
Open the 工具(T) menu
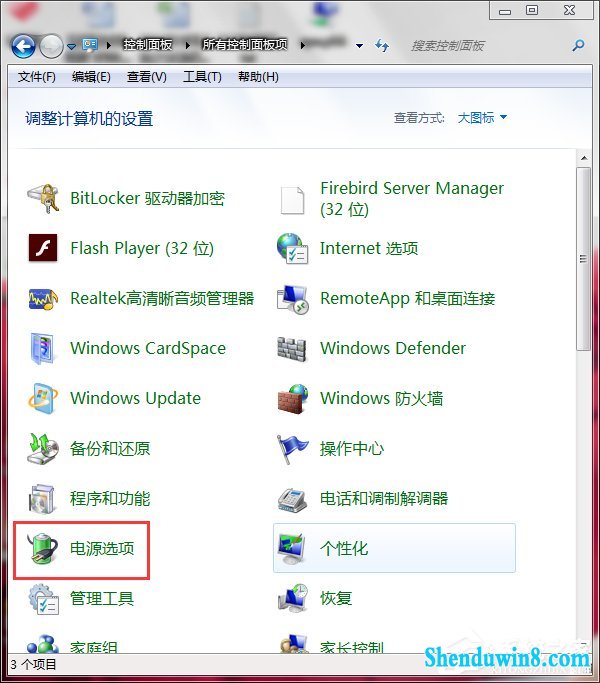click(x=202, y=77)
